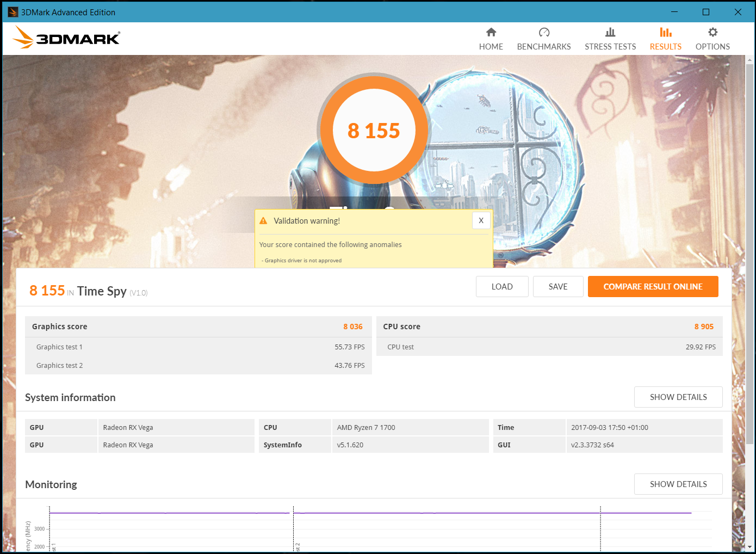756x554 pixels.
Task: Select the RESULTS label
Action: point(666,47)
